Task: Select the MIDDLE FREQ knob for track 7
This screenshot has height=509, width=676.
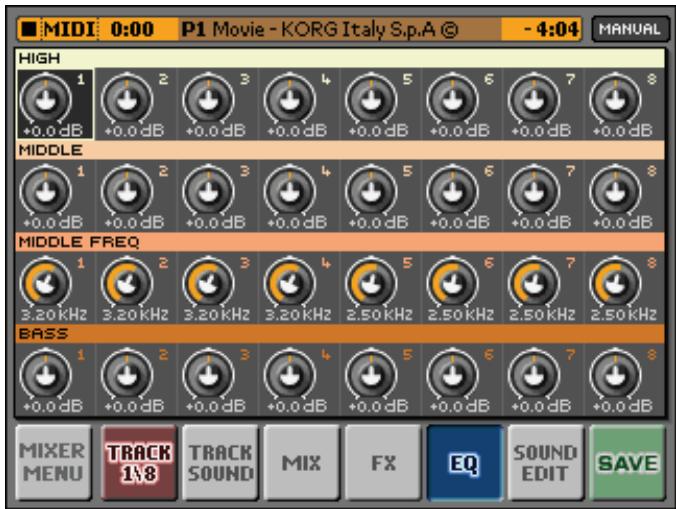Action: (534, 283)
